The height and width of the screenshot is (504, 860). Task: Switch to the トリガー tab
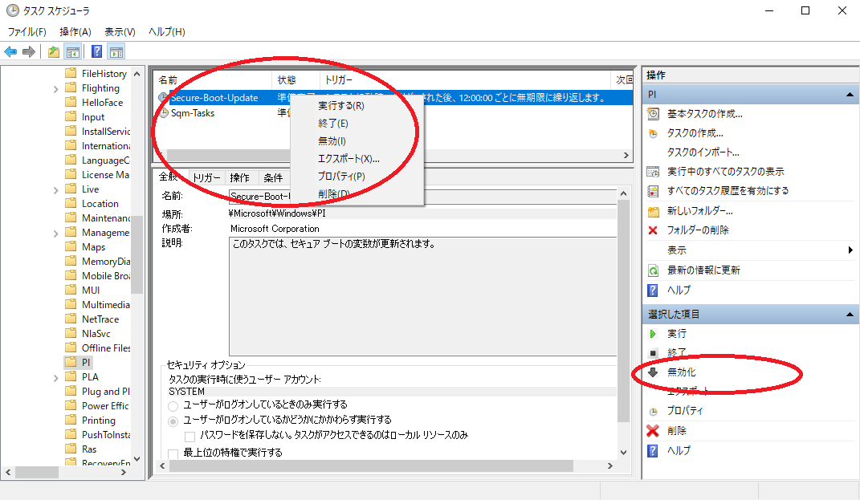coord(205,178)
